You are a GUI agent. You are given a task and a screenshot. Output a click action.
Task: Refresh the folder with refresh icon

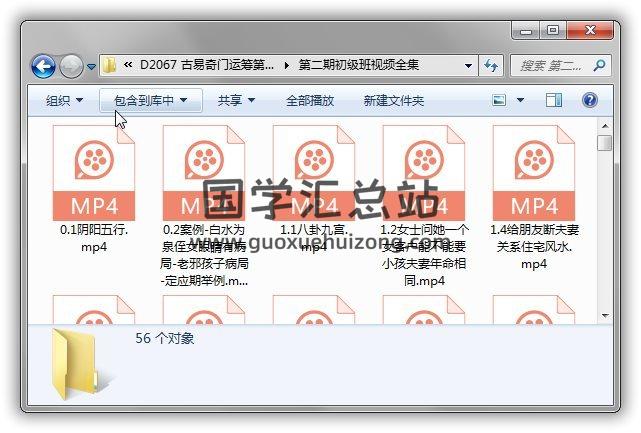point(491,65)
